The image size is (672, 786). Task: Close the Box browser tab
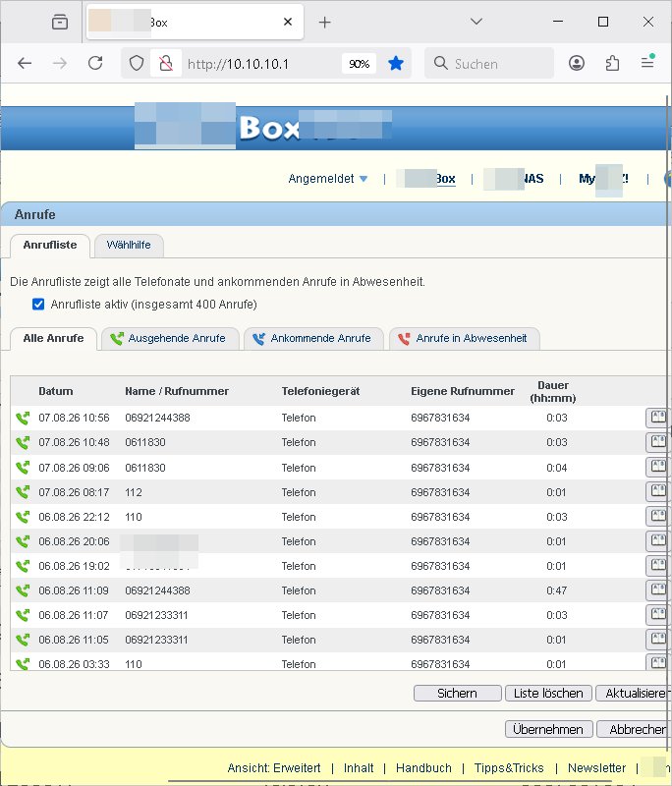(x=288, y=22)
